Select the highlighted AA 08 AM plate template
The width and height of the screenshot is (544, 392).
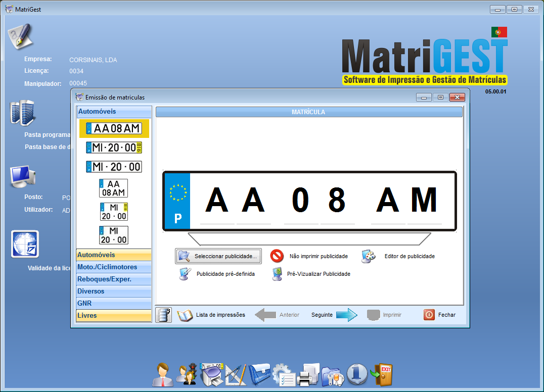coord(114,129)
